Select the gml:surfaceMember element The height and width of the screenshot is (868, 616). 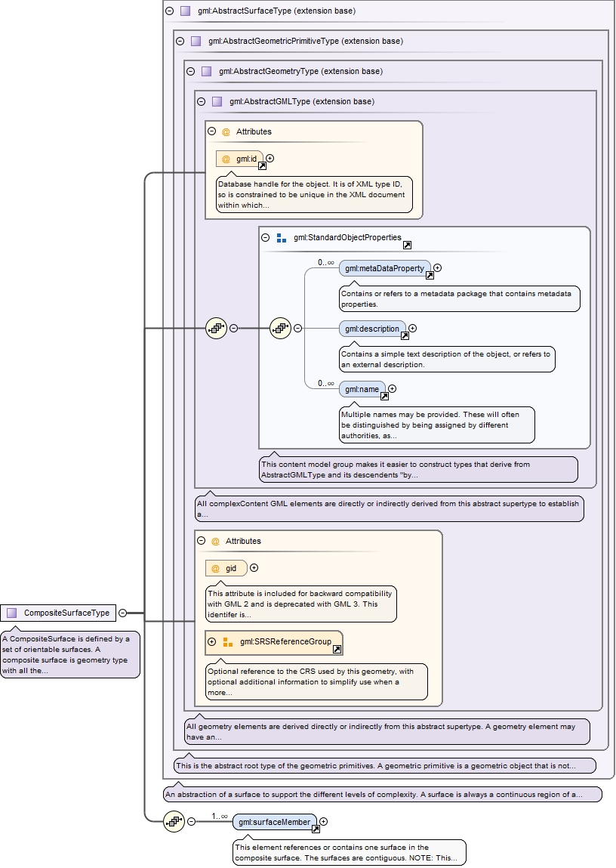pos(275,822)
